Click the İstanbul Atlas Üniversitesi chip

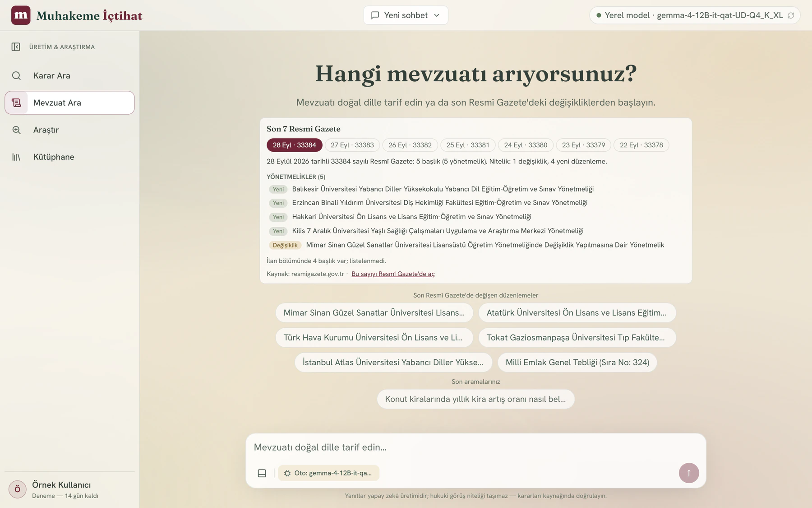(393, 362)
